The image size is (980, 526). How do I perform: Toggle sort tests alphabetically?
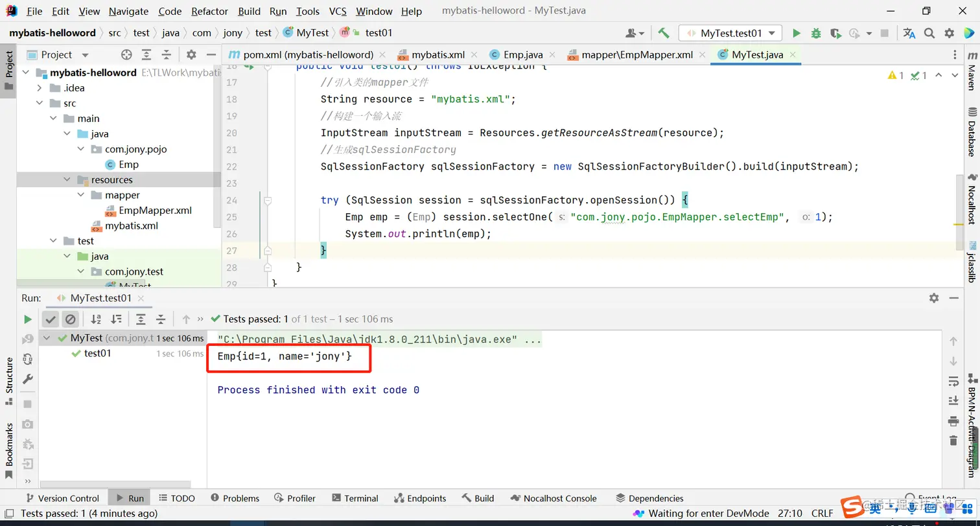coord(96,319)
